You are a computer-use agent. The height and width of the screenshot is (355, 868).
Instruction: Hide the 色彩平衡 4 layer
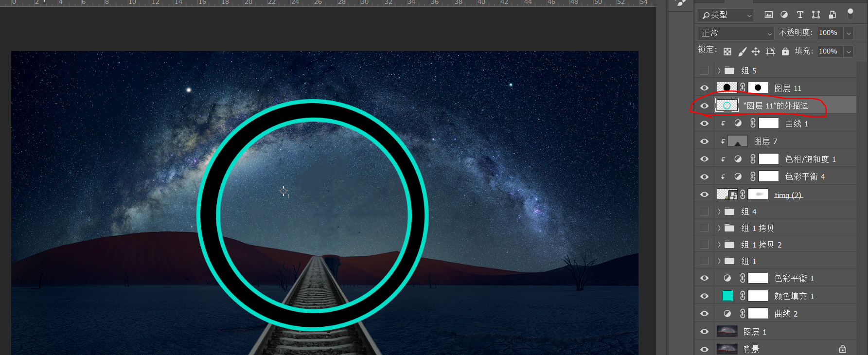coord(704,177)
